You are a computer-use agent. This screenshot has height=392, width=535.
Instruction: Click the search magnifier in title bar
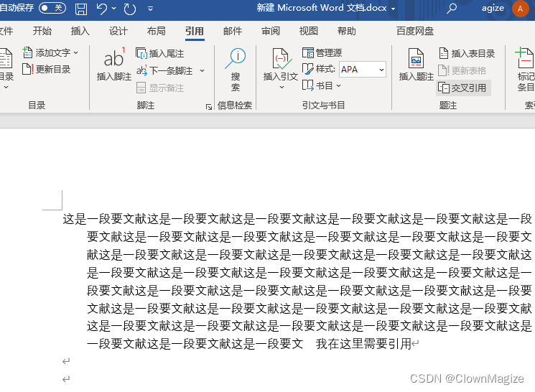[452, 8]
